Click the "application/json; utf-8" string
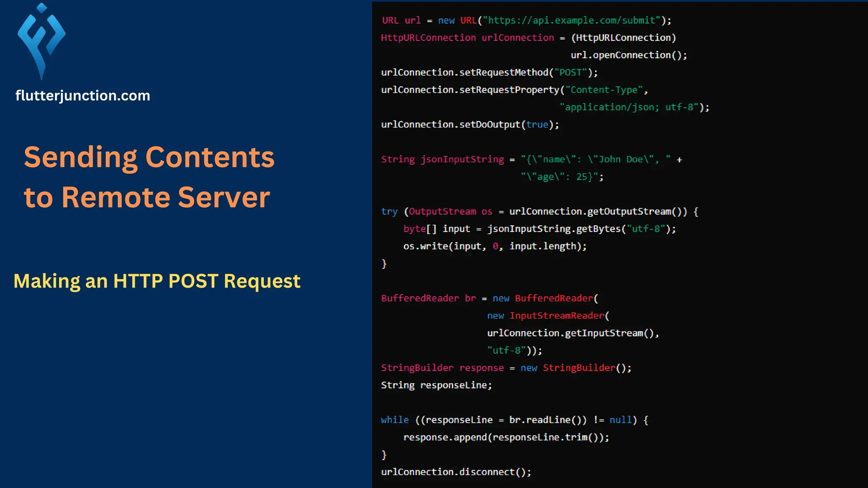The image size is (868, 488). pyautogui.click(x=629, y=107)
